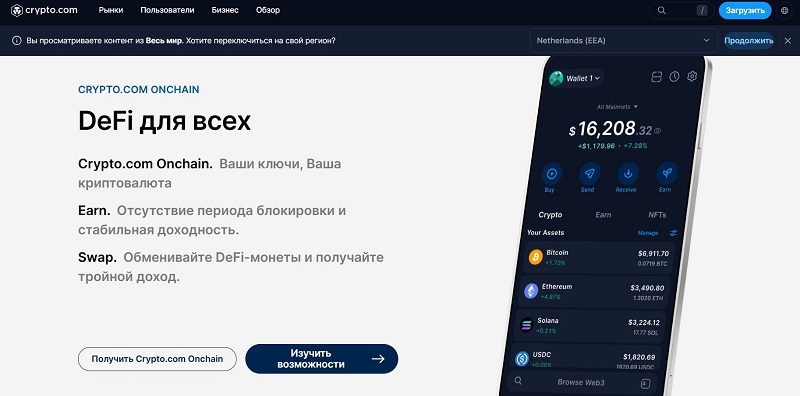Tap the Receive icon in phone
Image resolution: width=800 pixels, height=396 pixels.
(628, 174)
